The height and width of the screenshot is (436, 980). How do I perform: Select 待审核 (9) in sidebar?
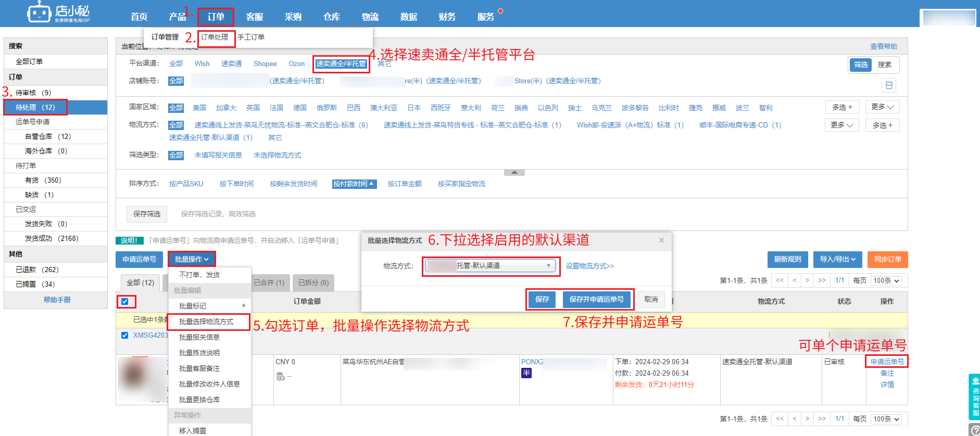[56, 93]
